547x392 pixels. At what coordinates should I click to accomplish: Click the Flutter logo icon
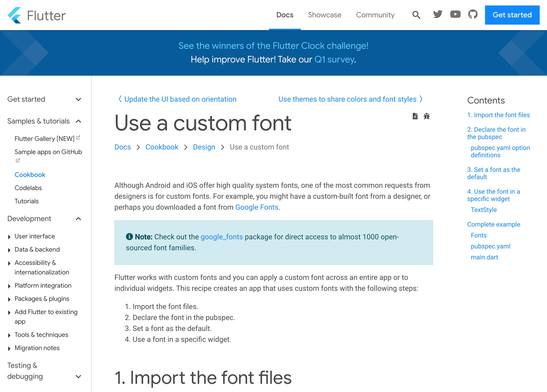tap(14, 15)
